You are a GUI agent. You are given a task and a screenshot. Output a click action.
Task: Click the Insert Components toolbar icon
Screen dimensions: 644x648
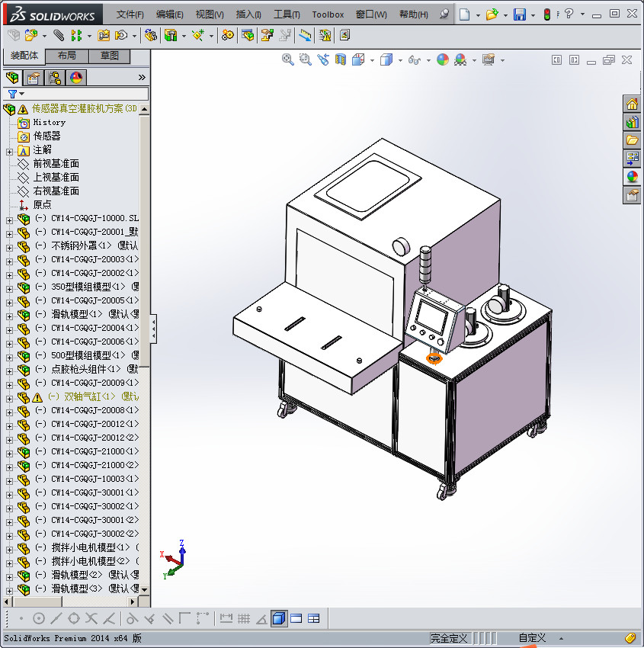[x=31, y=36]
